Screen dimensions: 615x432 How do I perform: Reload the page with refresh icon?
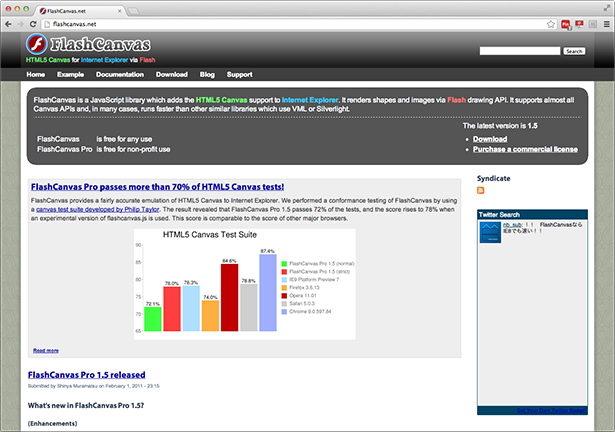tap(33, 24)
